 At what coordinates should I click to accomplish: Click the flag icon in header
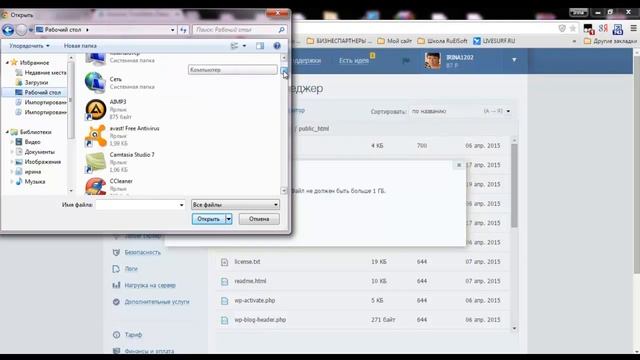pyautogui.click(x=406, y=61)
